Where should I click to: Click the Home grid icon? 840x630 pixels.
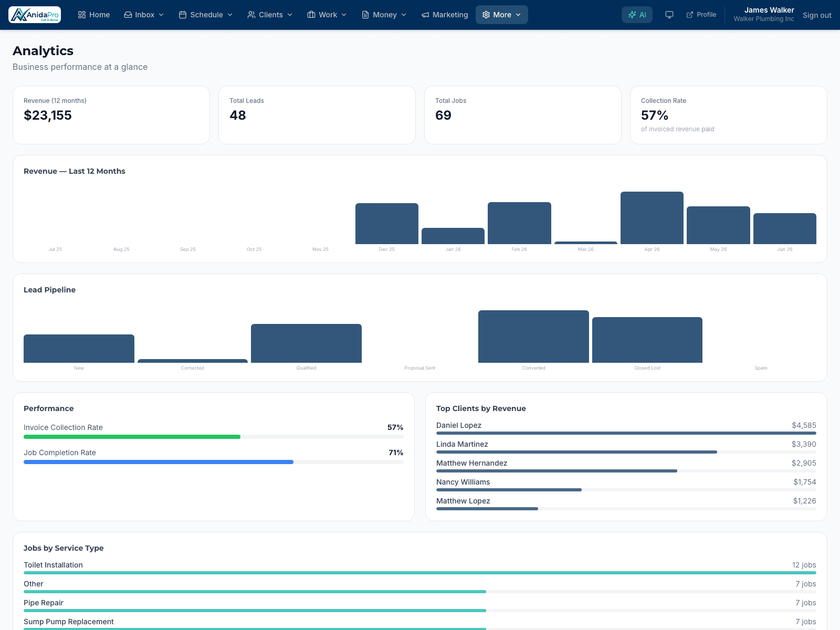click(x=82, y=15)
